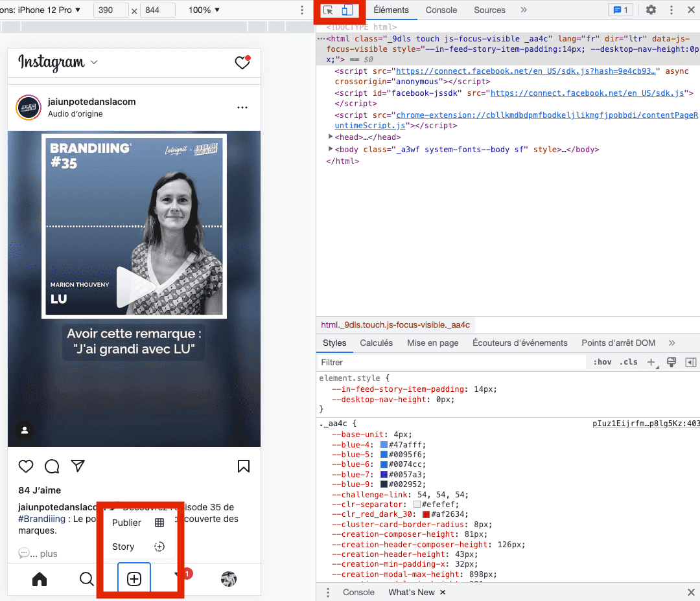Activate the inspect element selector tool

(x=328, y=10)
